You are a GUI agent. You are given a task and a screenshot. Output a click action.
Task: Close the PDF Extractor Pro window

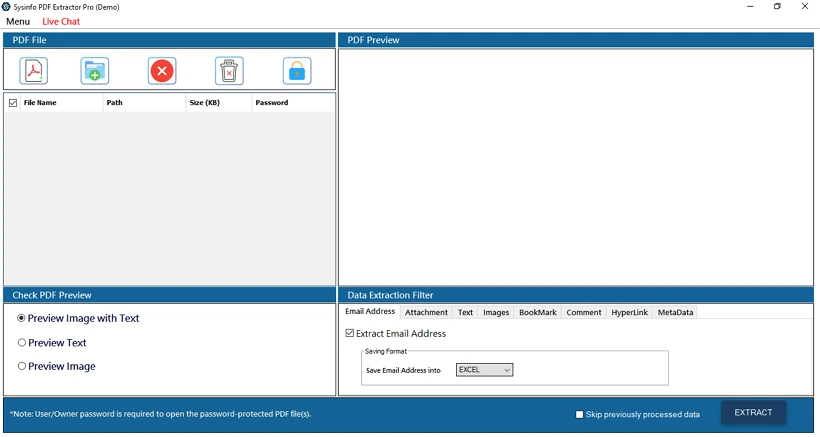[x=805, y=6]
